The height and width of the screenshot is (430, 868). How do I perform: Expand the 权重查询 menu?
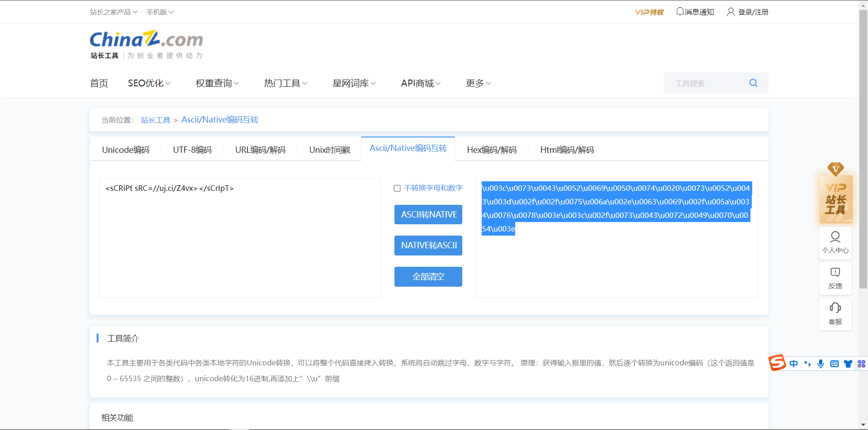pos(217,83)
